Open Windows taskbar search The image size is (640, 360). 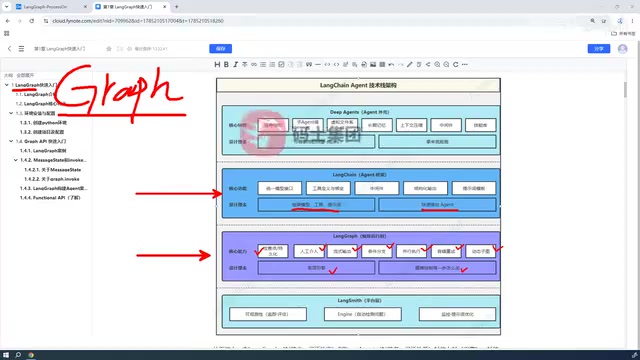click(x=18, y=355)
